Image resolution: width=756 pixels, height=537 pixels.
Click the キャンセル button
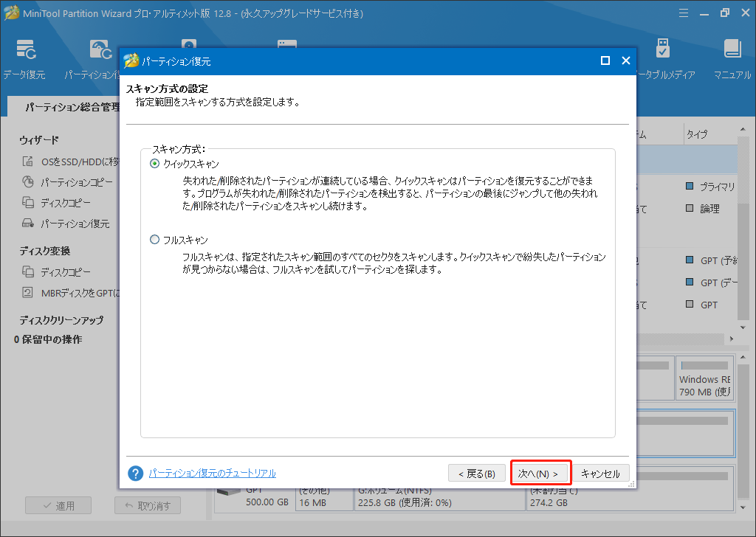[x=600, y=474]
